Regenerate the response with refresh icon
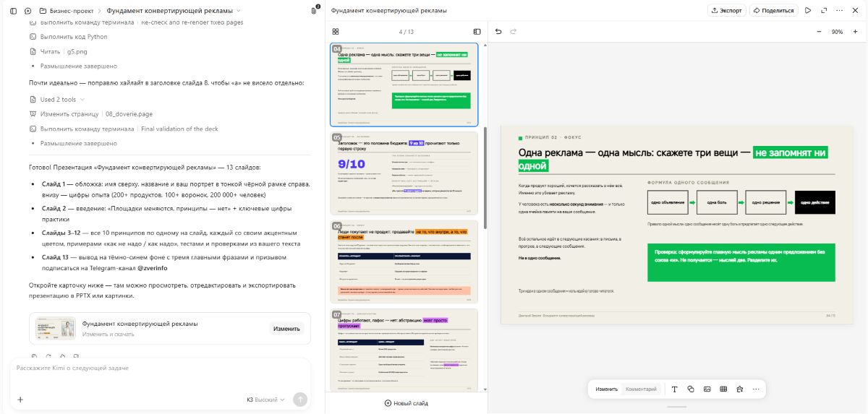This screenshot has width=868, height=414. click(x=48, y=355)
